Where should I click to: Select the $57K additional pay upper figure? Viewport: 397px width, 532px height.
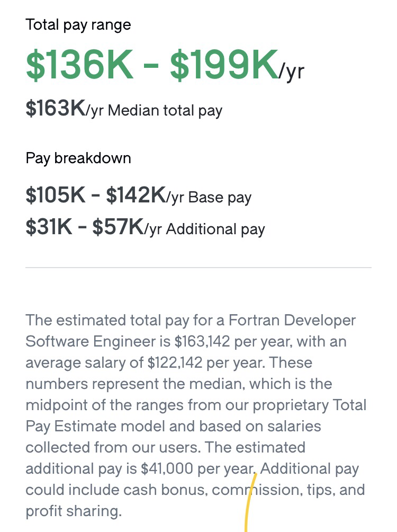pyautogui.click(x=119, y=227)
